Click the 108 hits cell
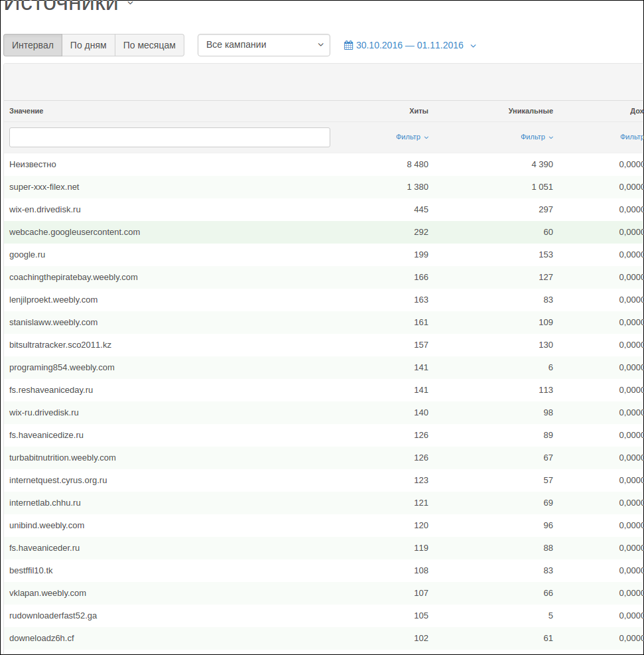Image resolution: width=644 pixels, height=655 pixels. 421,571
